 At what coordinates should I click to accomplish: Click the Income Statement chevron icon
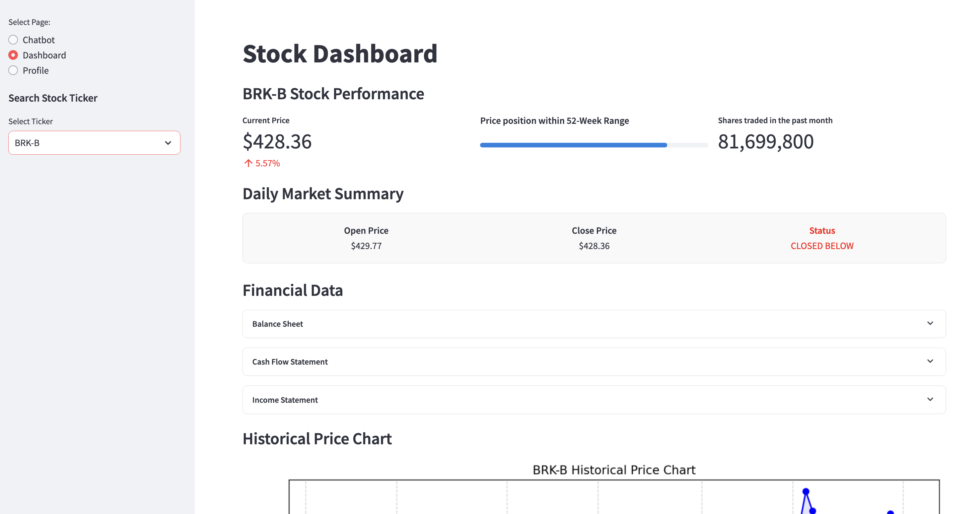[930, 399]
